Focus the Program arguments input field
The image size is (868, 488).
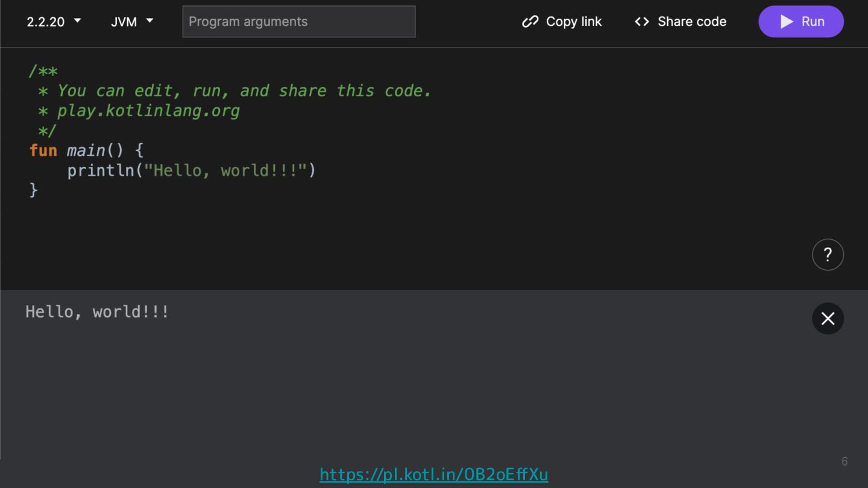299,22
